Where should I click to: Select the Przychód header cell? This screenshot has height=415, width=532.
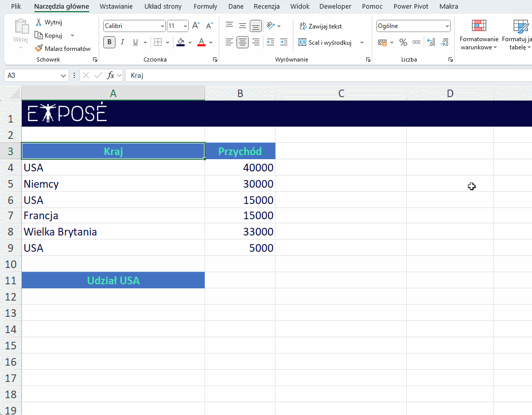240,151
